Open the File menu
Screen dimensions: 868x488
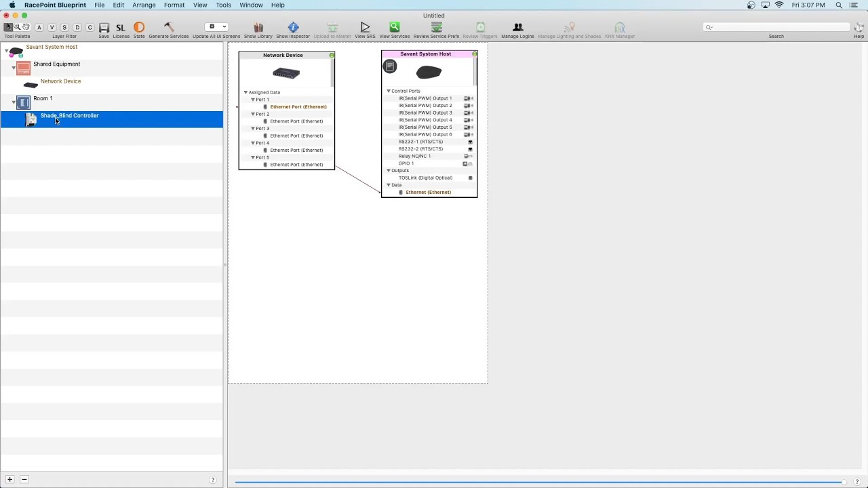tap(100, 5)
